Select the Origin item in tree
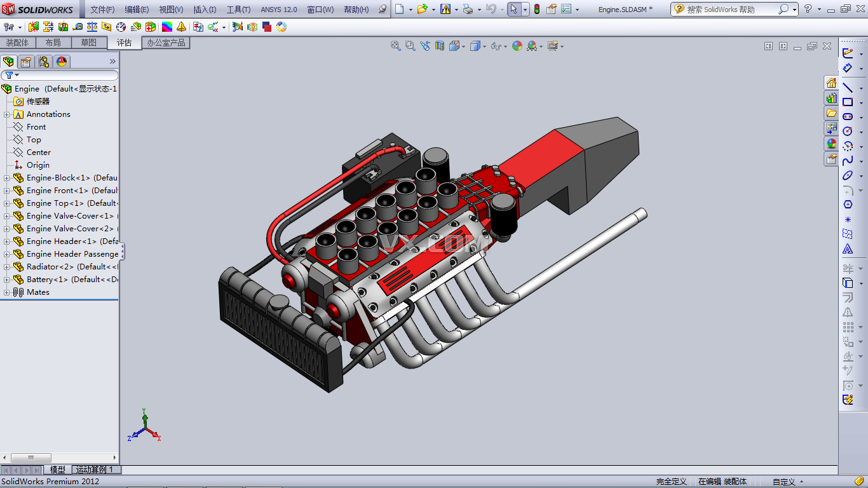The image size is (868, 488). tap(38, 165)
